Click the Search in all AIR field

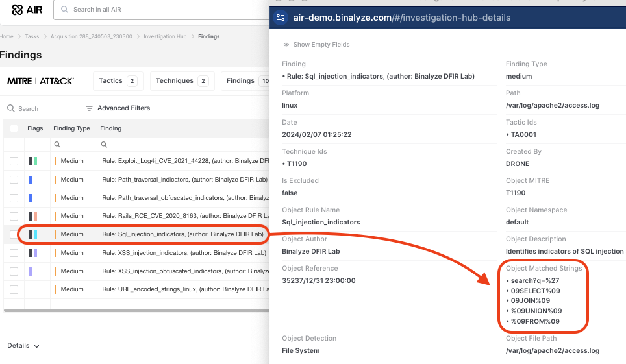point(162,10)
